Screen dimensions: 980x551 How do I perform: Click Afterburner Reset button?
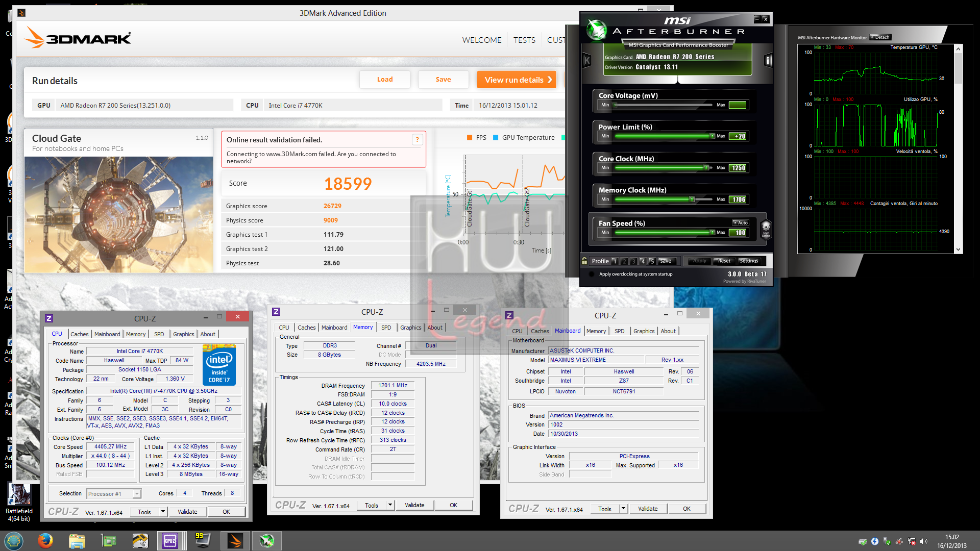(x=724, y=261)
